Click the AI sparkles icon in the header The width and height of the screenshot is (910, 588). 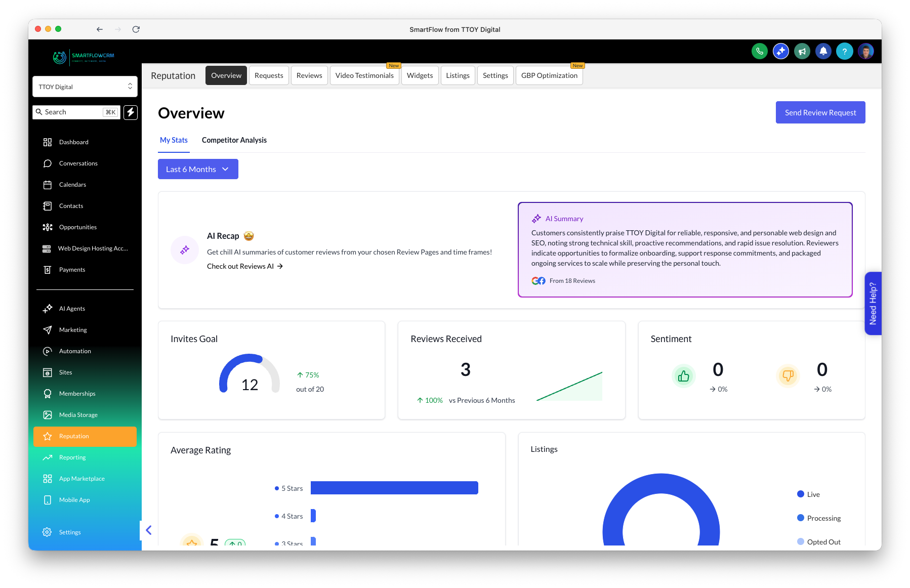point(780,51)
